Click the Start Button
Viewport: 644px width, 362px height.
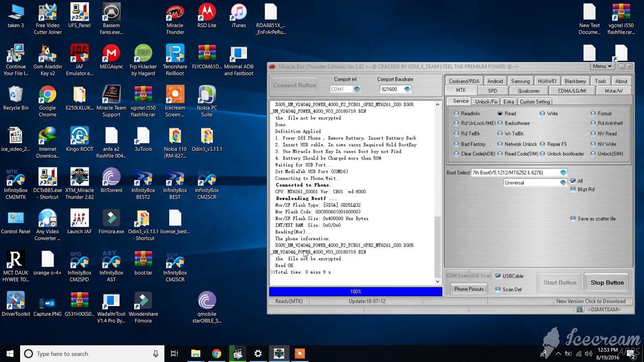click(x=559, y=283)
